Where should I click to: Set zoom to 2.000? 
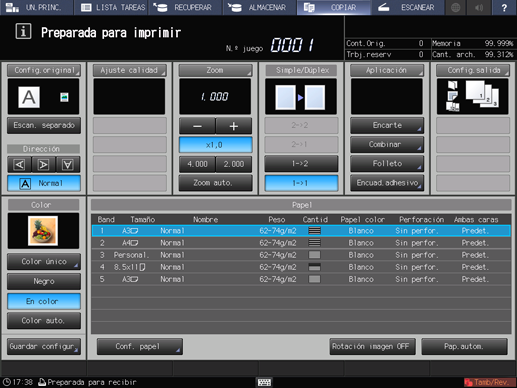(234, 164)
